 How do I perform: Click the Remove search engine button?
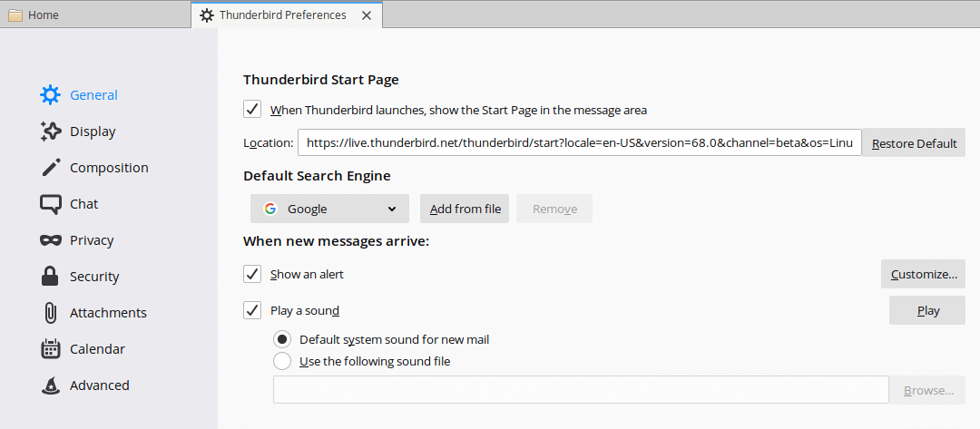554,209
